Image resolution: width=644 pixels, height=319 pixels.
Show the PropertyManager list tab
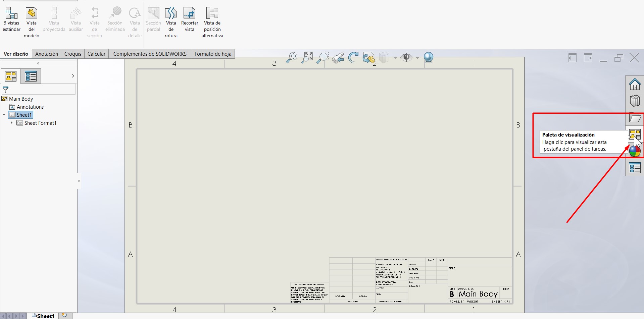31,76
